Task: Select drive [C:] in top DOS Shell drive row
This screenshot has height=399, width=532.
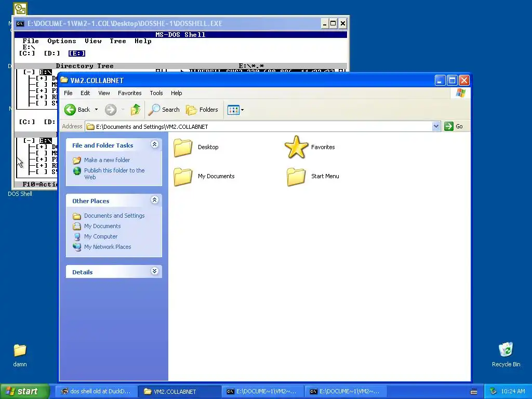Action: (x=27, y=54)
